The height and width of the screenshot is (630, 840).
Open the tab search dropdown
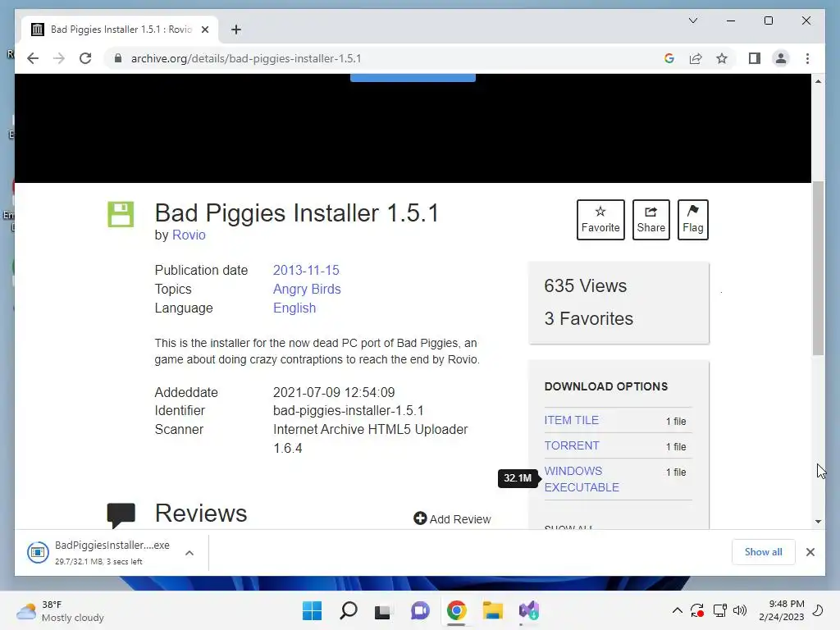pos(692,21)
